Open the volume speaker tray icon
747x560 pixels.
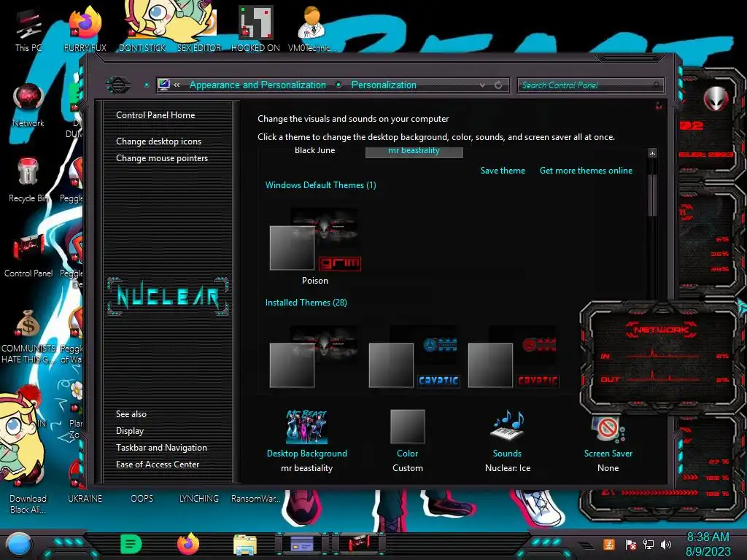tap(666, 544)
